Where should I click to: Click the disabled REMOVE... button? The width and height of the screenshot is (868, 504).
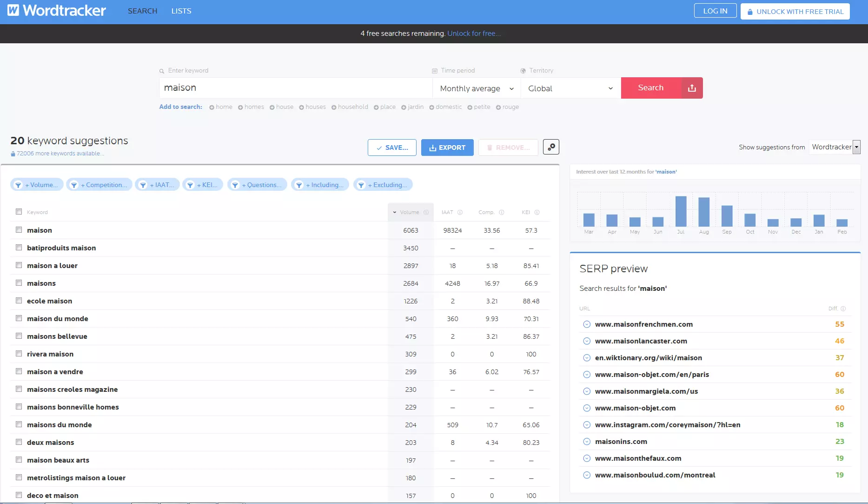coord(508,148)
